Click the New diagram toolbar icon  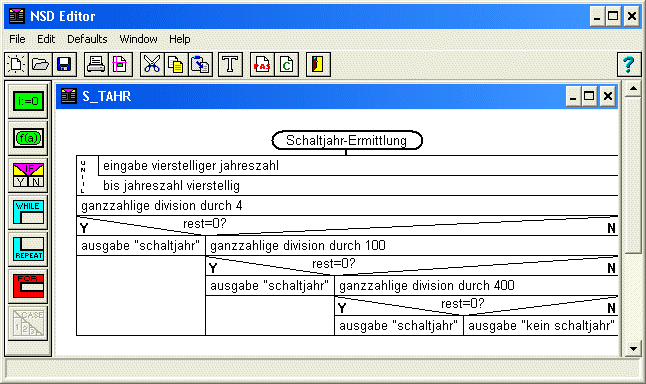16,65
